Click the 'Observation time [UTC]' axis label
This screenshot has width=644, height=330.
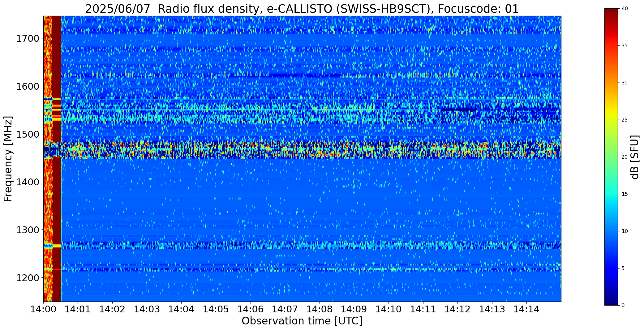302,321
